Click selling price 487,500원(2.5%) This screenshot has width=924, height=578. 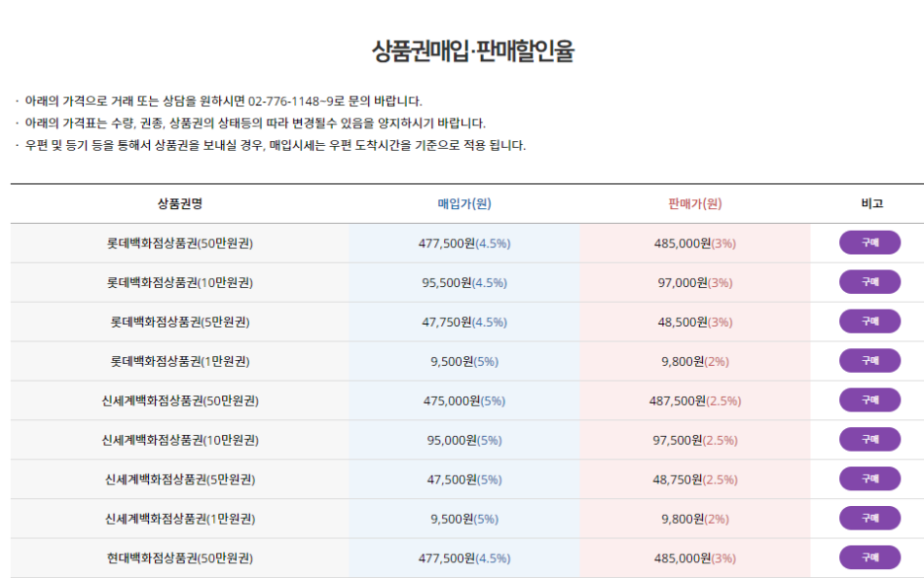click(695, 400)
